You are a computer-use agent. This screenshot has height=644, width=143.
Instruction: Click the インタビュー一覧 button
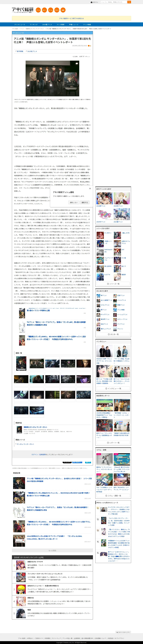coord(113,389)
